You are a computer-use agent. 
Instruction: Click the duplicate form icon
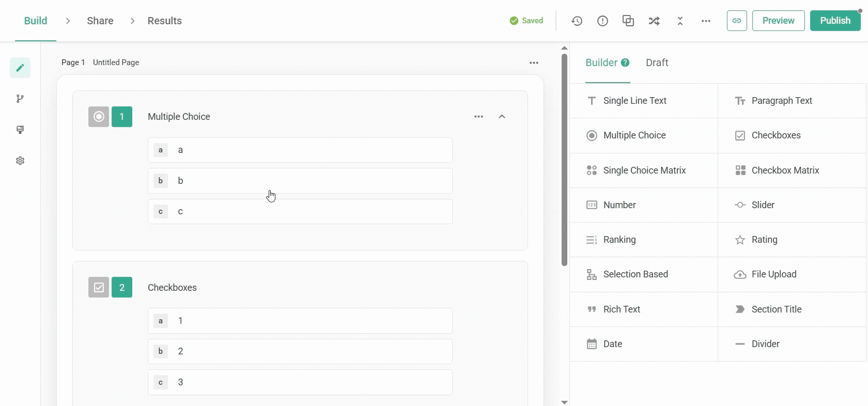(628, 21)
